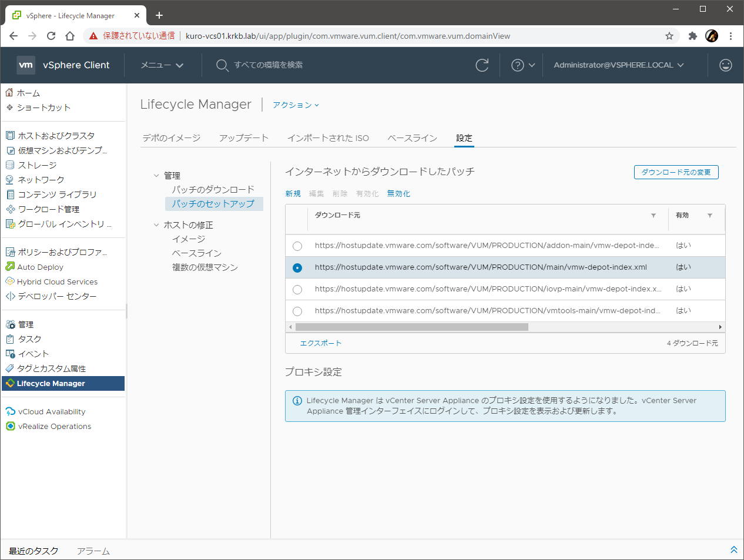The width and height of the screenshot is (744, 560).
Task: Open the filter on ダウンロード元 column
Action: 653,216
